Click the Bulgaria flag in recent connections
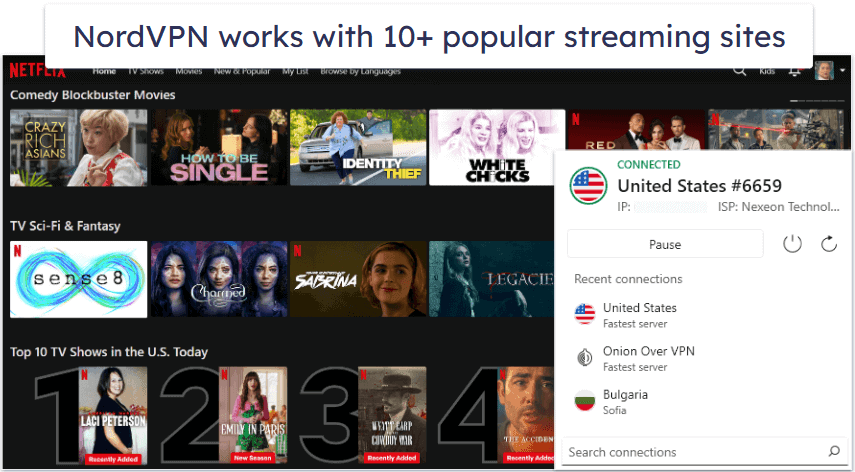 point(585,401)
